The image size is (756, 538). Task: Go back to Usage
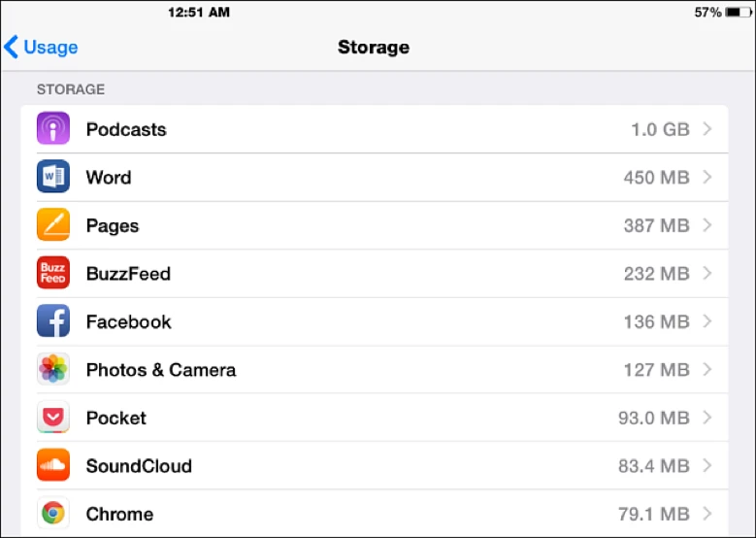(42, 47)
